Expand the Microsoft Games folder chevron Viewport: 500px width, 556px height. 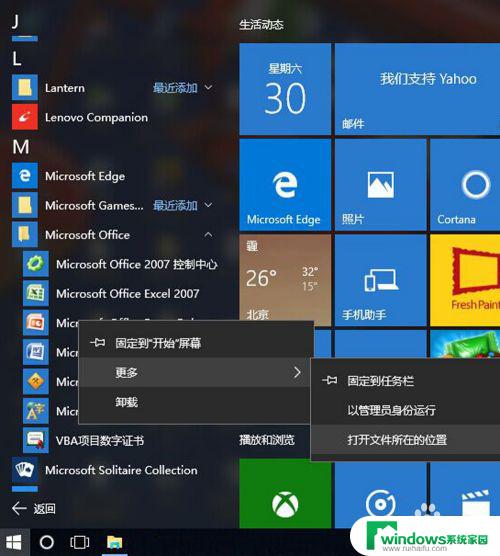pyautogui.click(x=209, y=205)
